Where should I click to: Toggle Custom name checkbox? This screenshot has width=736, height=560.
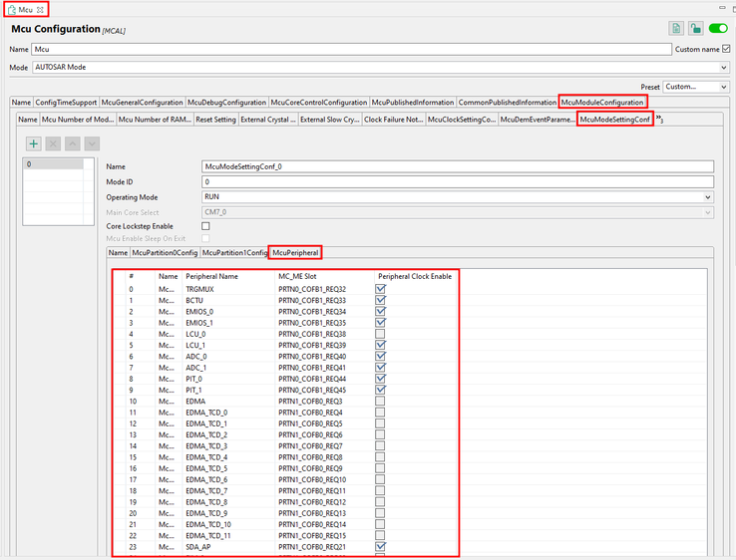[x=726, y=49]
